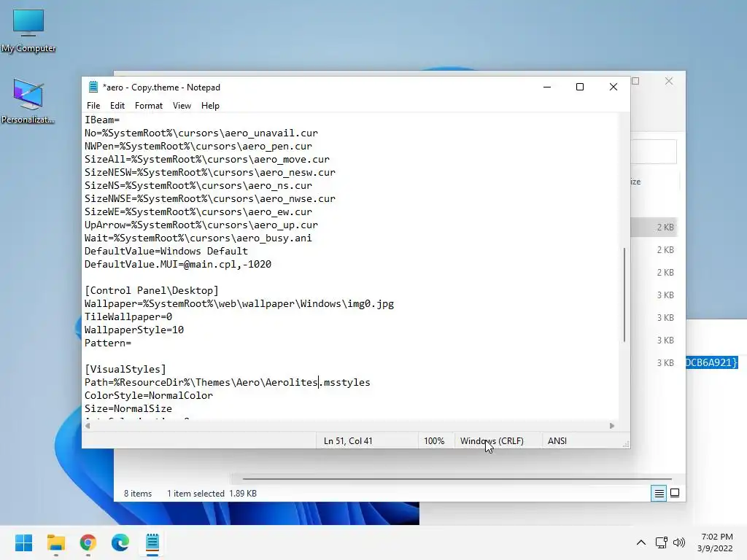Screen dimensions: 747x560
Task: Click the Notepad title bar icon
Action: [x=93, y=87]
